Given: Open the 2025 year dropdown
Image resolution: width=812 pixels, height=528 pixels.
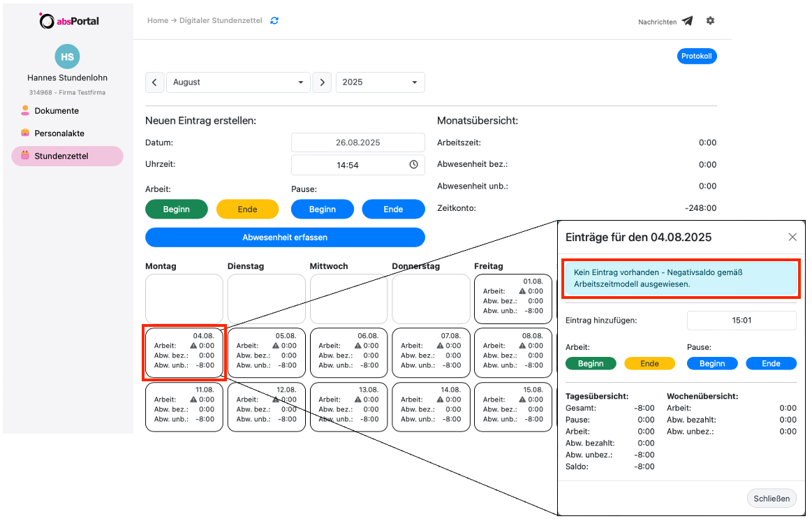Looking at the screenshot, I should click(x=380, y=82).
